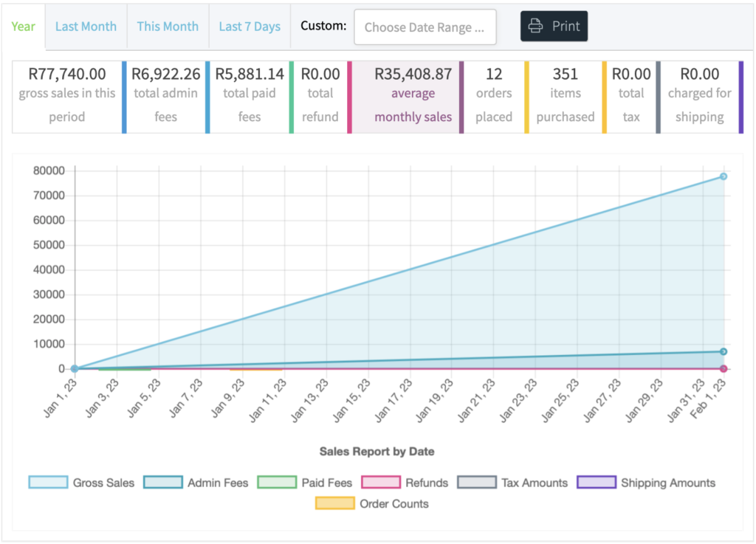756x544 pixels.
Task: Switch to the Year tab
Action: pyautogui.click(x=23, y=27)
